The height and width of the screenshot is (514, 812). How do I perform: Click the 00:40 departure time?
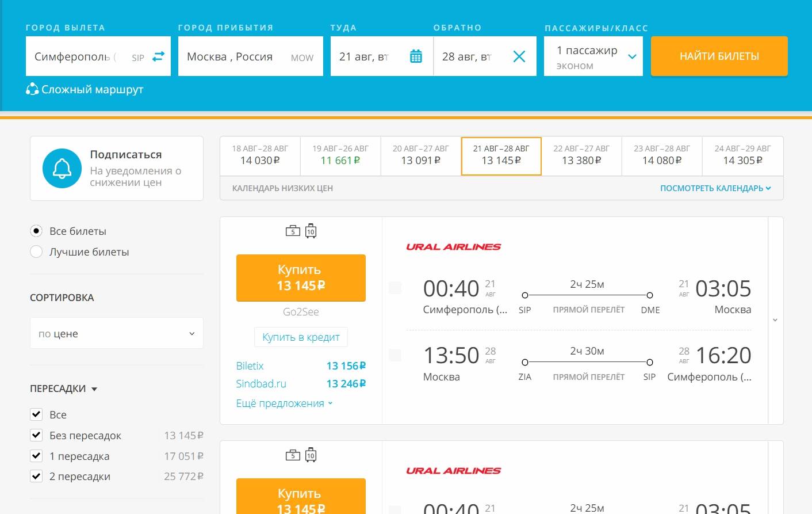[451, 288]
